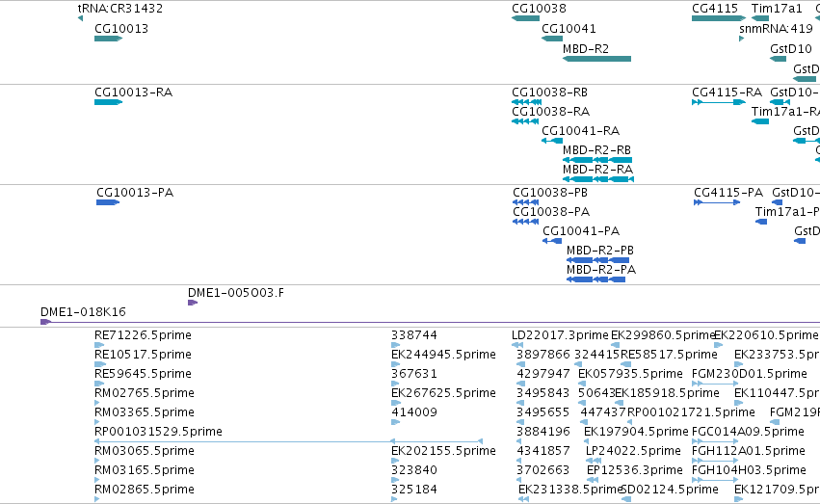Screen dimensions: 820x504
Task: Select the 338744 EST label
Action: pyautogui.click(x=414, y=335)
